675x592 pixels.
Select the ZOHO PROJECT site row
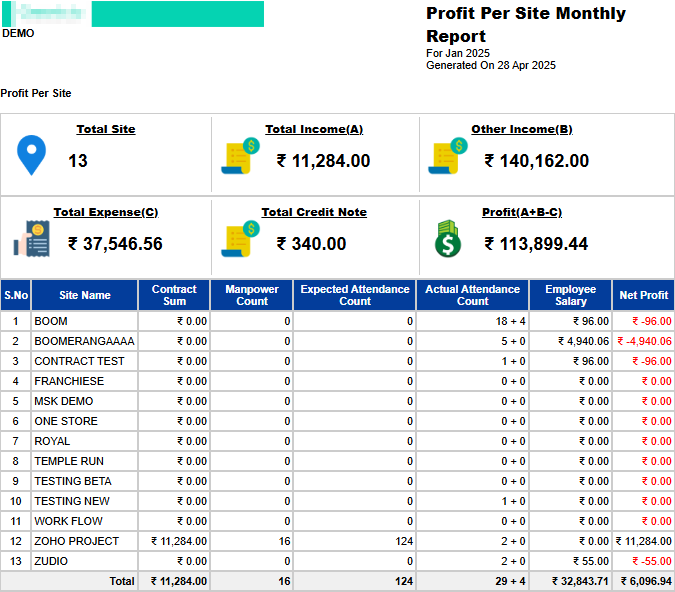point(76,541)
